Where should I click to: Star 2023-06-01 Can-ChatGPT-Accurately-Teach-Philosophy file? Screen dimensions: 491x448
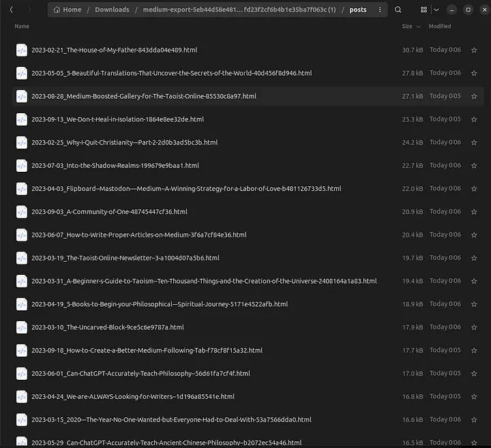[x=474, y=374]
